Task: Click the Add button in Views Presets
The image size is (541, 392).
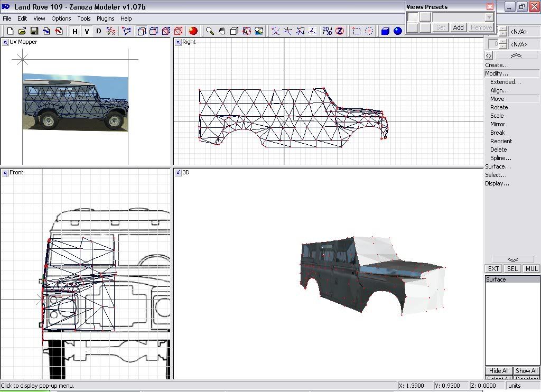Action: point(458,27)
